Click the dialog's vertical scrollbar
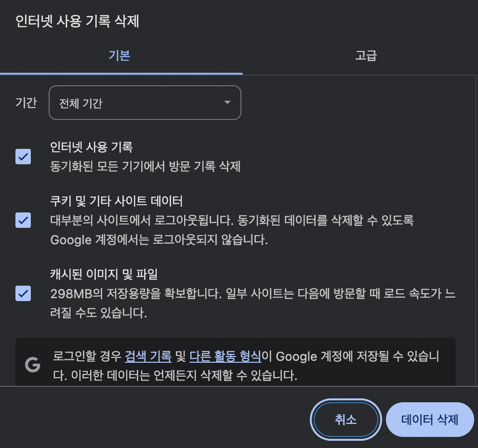 [477, 231]
